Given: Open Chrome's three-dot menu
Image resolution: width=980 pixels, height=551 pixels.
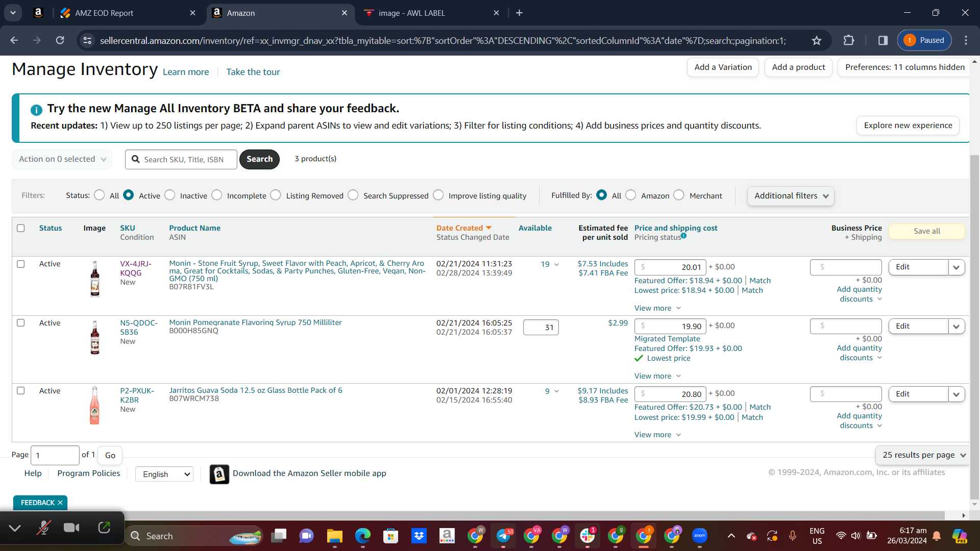Looking at the screenshot, I should coord(966,40).
